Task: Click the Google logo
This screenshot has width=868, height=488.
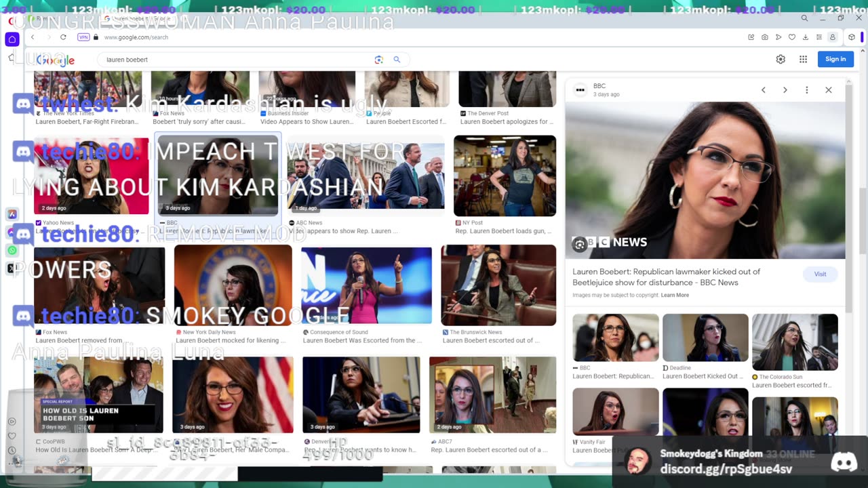Action: coord(56,60)
